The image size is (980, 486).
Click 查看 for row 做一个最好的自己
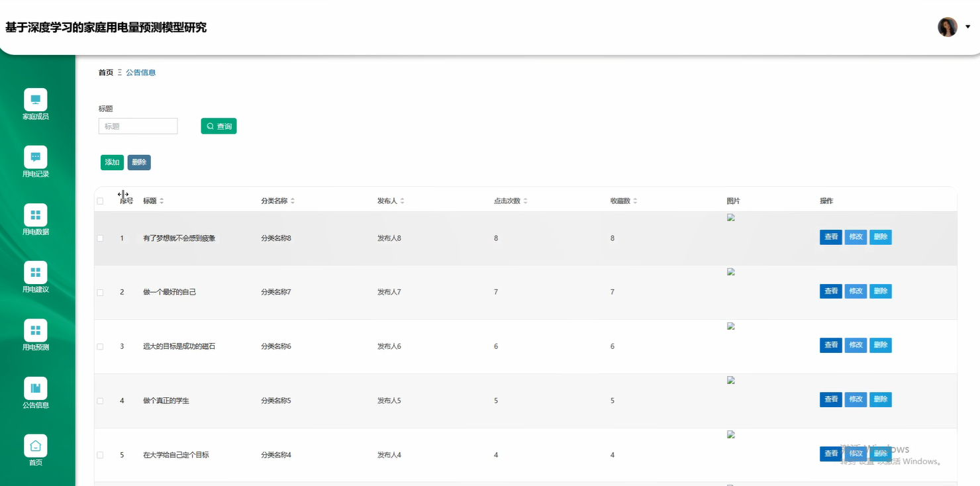pyautogui.click(x=831, y=291)
